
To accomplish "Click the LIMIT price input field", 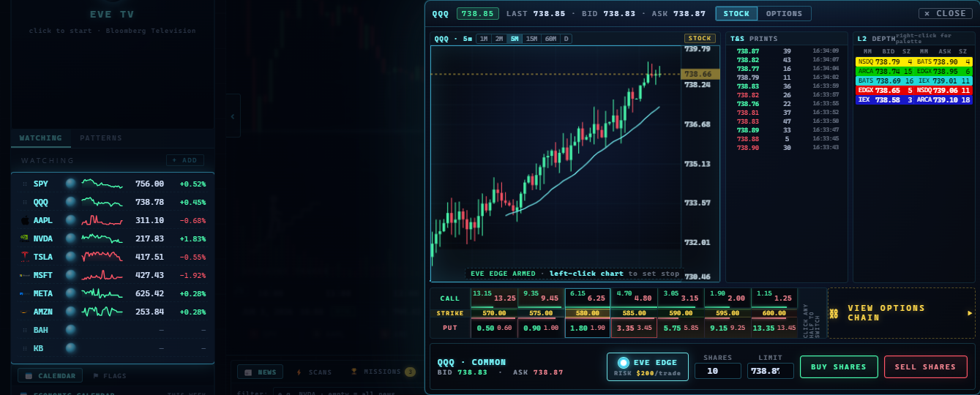I will tap(770, 372).
